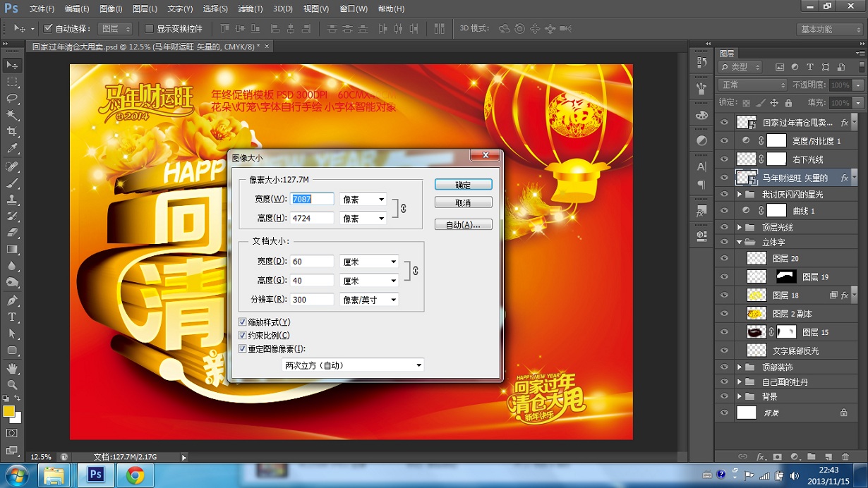The image size is (868, 488).
Task: Uncheck 缩放样式 in the dialog
Action: pos(243,322)
